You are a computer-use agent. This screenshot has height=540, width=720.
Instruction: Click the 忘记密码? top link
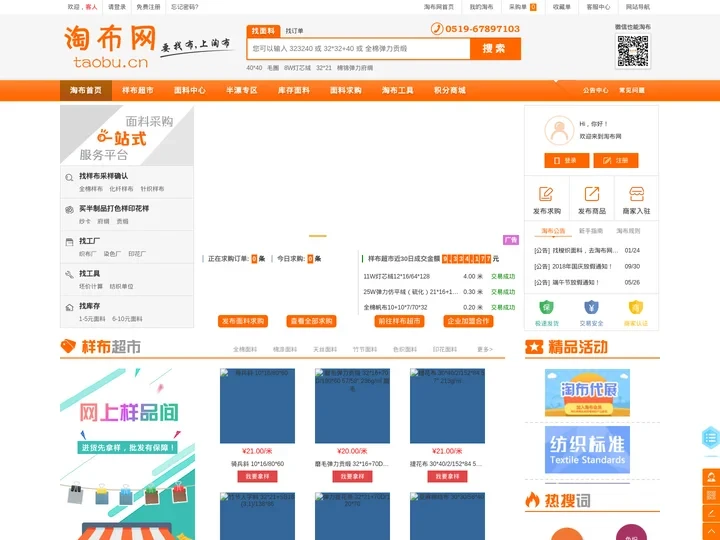click(185, 7)
